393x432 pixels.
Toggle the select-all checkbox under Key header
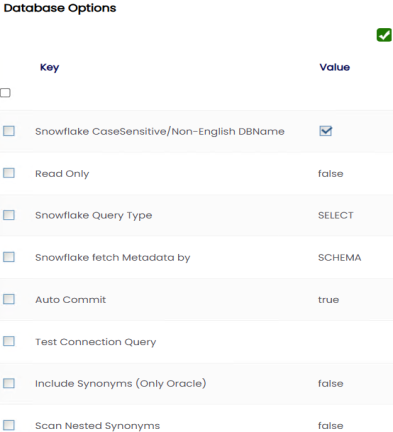5,93
